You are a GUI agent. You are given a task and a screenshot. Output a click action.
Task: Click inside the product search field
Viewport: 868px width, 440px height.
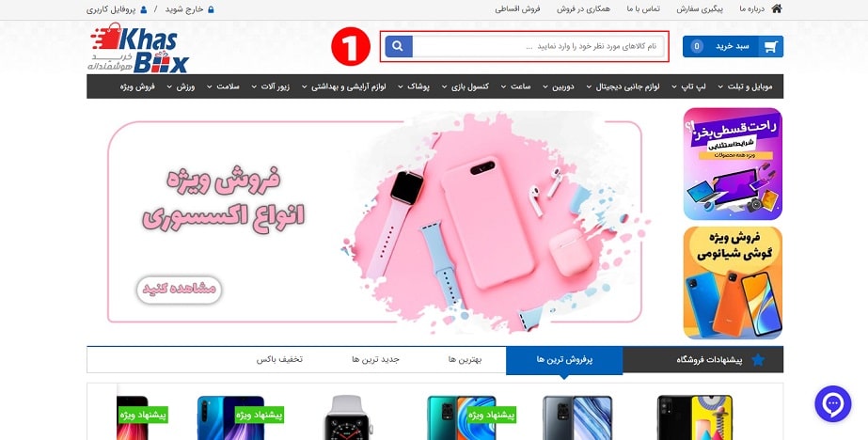[x=538, y=46]
